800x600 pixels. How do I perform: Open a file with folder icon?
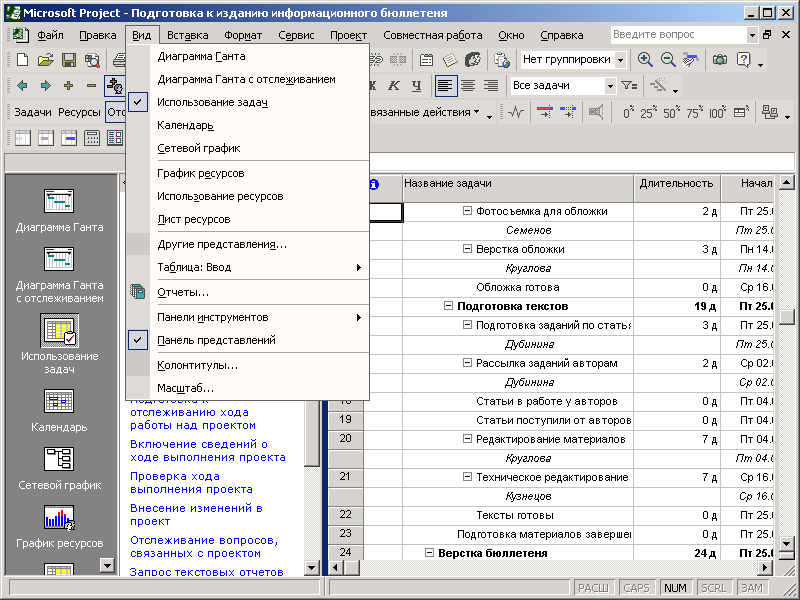[45, 60]
